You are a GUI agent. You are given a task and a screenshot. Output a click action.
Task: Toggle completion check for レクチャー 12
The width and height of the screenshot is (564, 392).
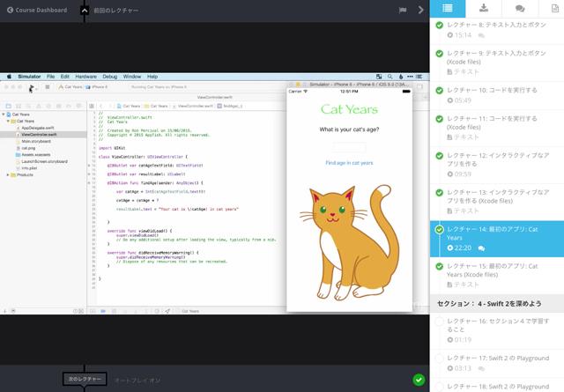[x=439, y=156]
